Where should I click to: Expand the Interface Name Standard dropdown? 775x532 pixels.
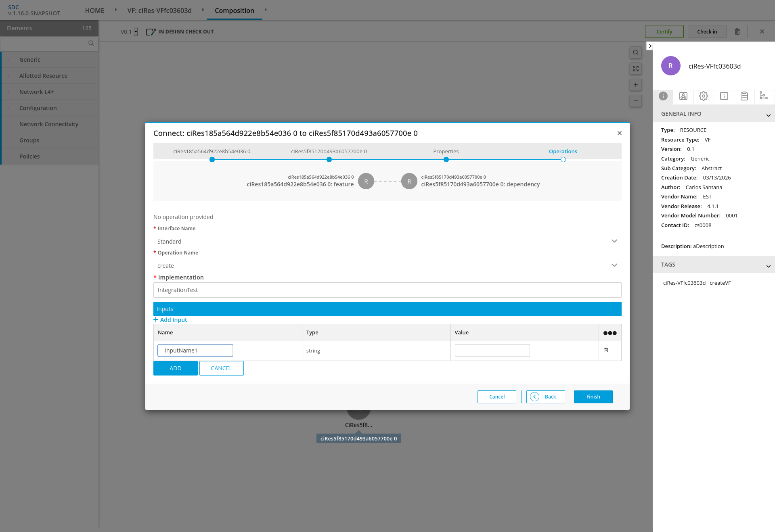(x=614, y=241)
